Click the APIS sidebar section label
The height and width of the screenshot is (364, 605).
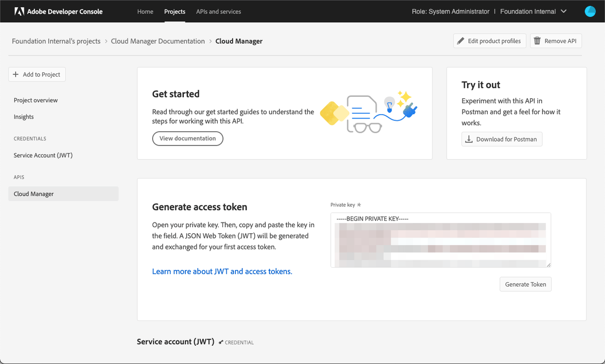(19, 178)
